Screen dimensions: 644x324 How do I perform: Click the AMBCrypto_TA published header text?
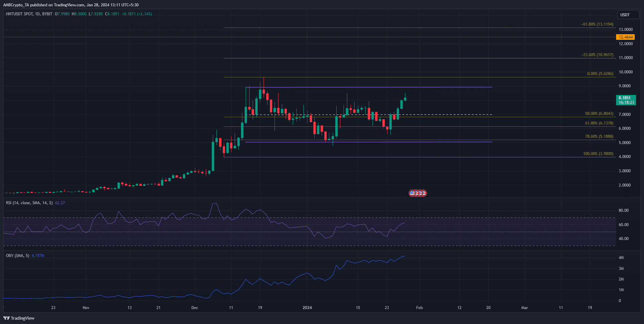click(71, 5)
